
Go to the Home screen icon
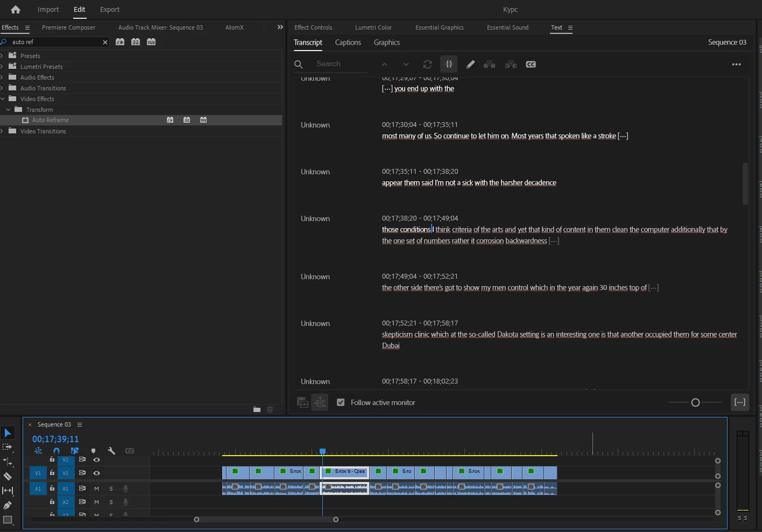tap(16, 10)
